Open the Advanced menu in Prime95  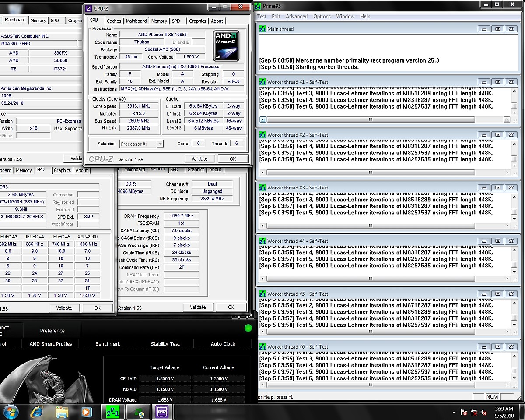pos(297,16)
